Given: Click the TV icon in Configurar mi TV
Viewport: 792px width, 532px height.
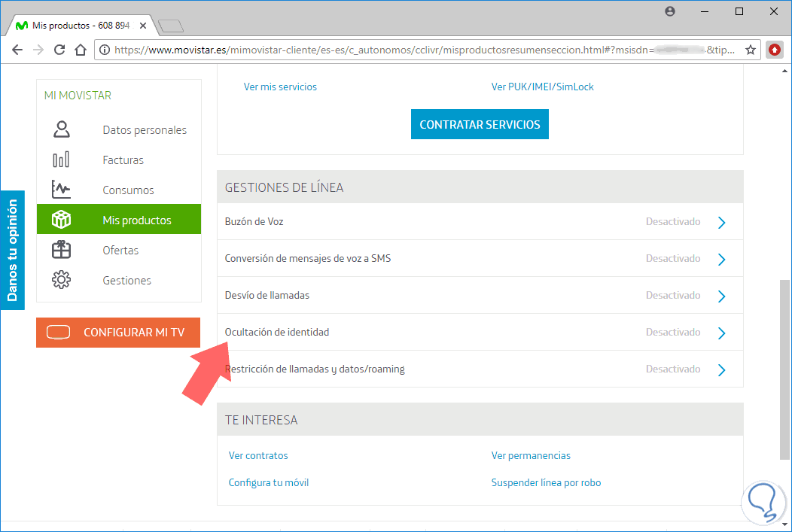Looking at the screenshot, I should 58,332.
